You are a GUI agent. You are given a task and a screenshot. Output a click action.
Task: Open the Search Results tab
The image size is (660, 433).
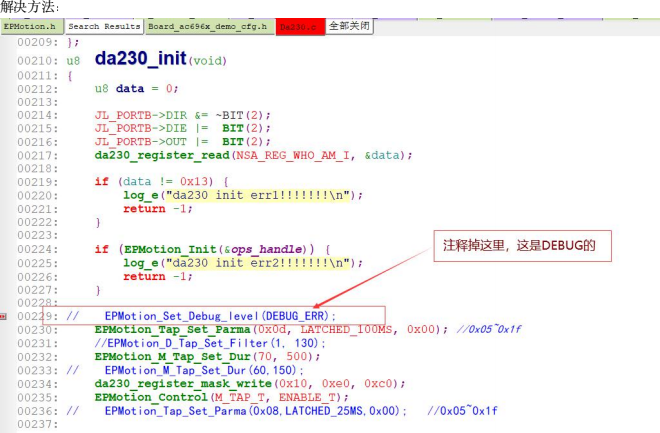104,27
